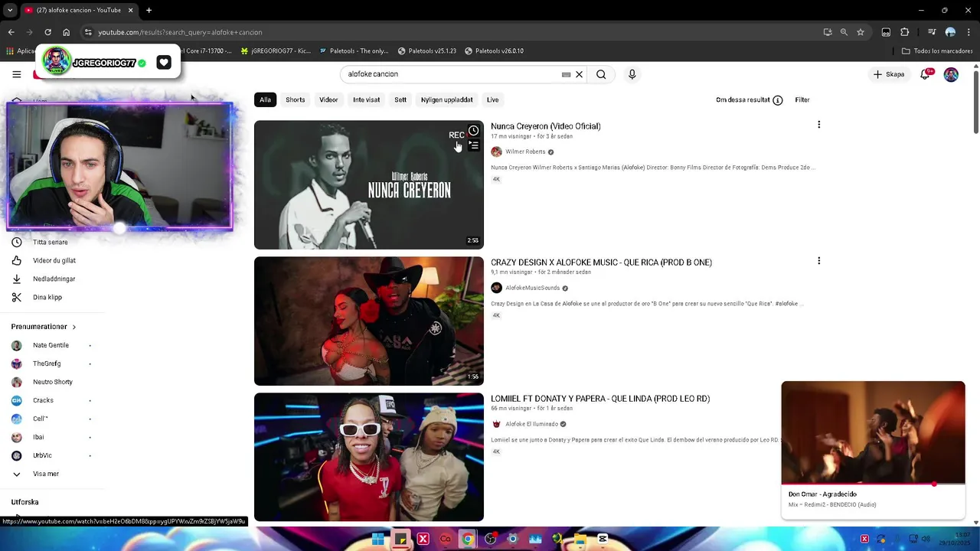Open Alofoke El Iluminado channel link
This screenshot has height=551, width=980.
pyautogui.click(x=531, y=424)
